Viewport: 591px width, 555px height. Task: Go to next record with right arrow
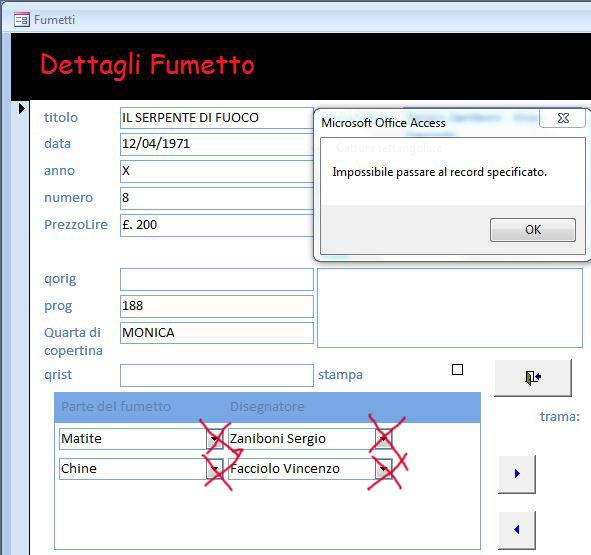pos(517,474)
